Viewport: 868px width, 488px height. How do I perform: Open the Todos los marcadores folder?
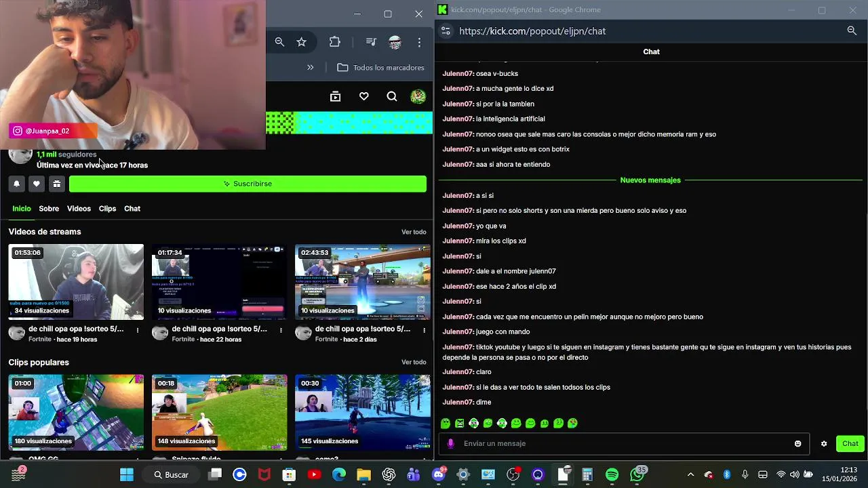point(380,67)
